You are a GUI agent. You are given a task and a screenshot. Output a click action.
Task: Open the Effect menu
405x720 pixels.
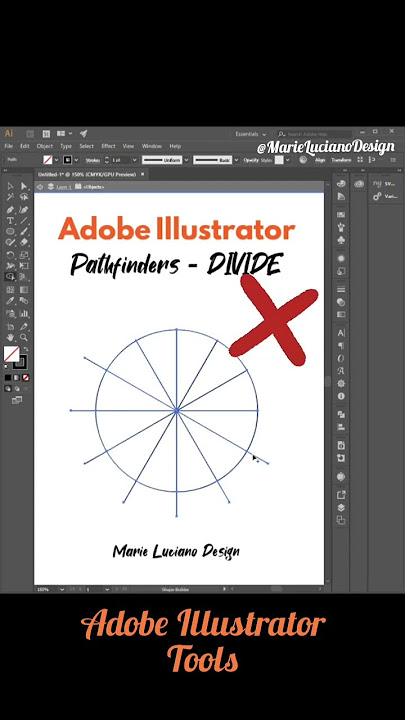108,146
